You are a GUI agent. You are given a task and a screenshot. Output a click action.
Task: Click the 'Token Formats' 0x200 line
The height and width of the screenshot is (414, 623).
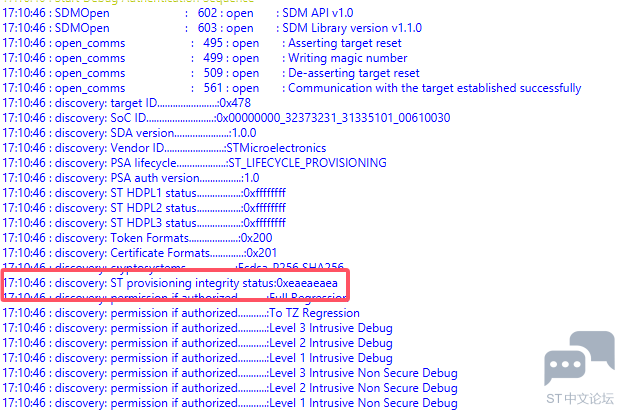coord(137,238)
